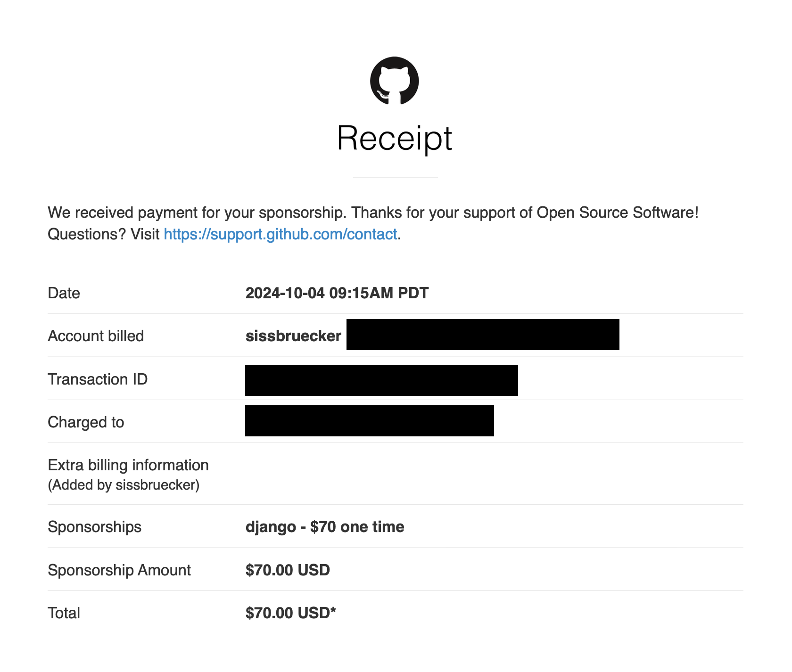
Task: Click the Added by sissbruecker note
Action: pyautogui.click(x=124, y=485)
